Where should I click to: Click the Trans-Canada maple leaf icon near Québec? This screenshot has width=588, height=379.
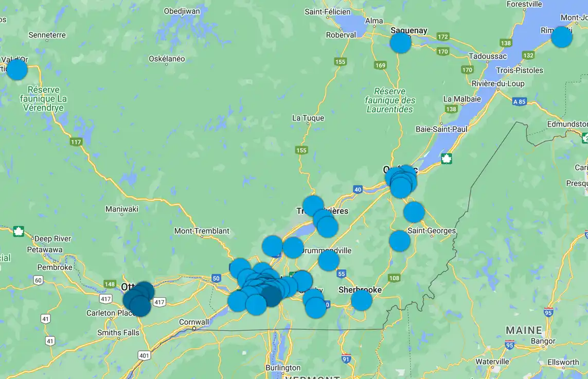pyautogui.click(x=447, y=159)
